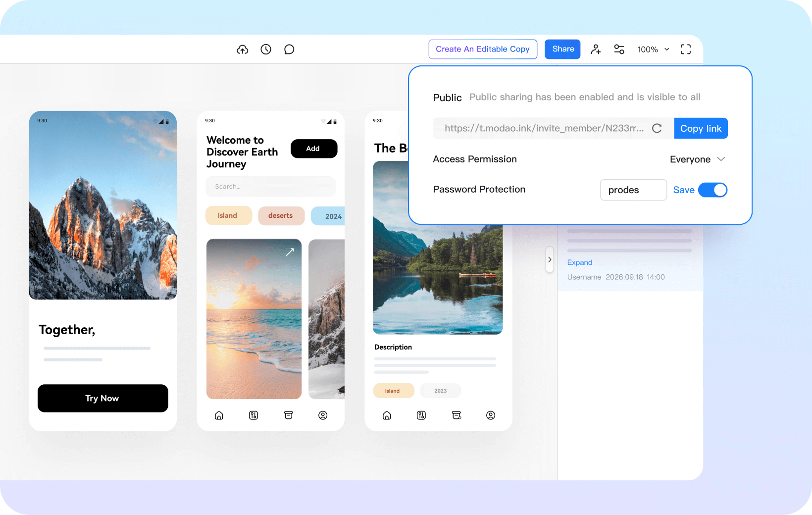Image resolution: width=812 pixels, height=515 pixels.
Task: Click refresh icon beside invite link
Action: [x=657, y=128]
